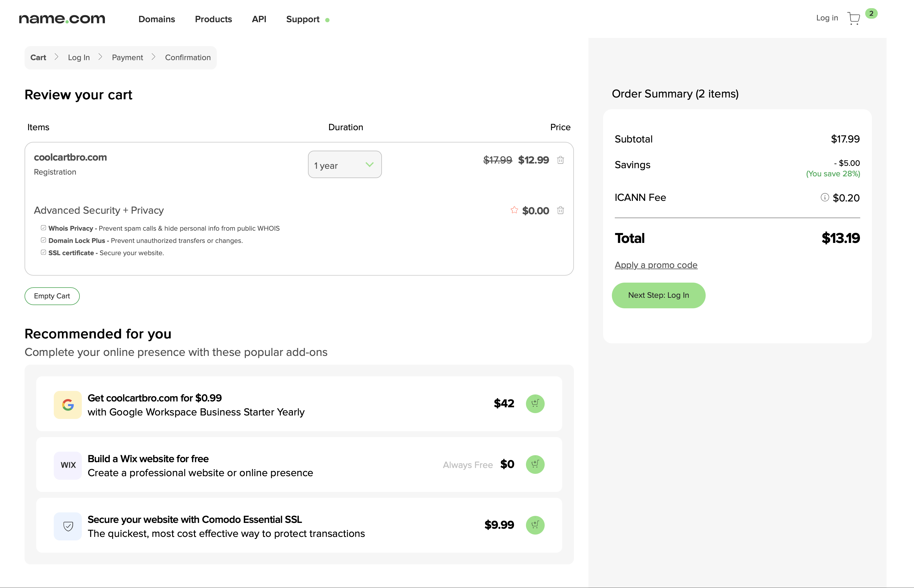Open the Domains menu
The width and height of the screenshot is (914, 588).
point(157,19)
